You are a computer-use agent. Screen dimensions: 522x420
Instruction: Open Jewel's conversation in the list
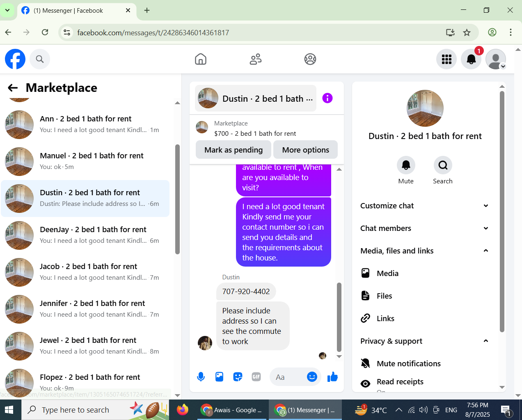85,346
